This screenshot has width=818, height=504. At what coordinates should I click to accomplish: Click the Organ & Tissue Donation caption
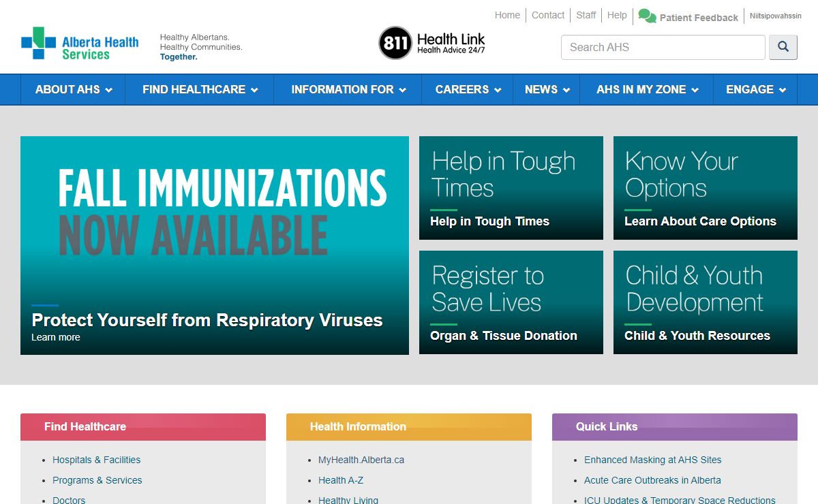click(x=504, y=336)
